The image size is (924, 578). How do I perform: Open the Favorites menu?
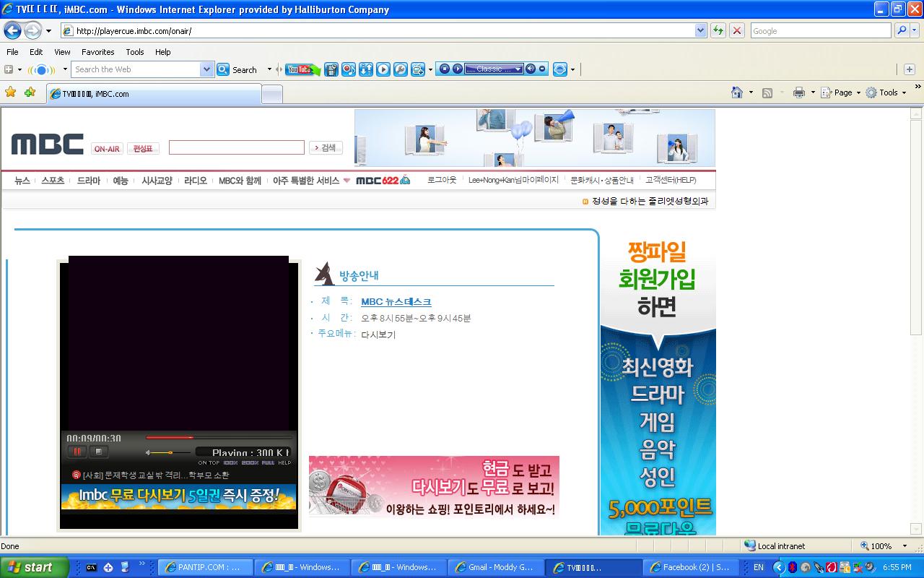[97, 52]
